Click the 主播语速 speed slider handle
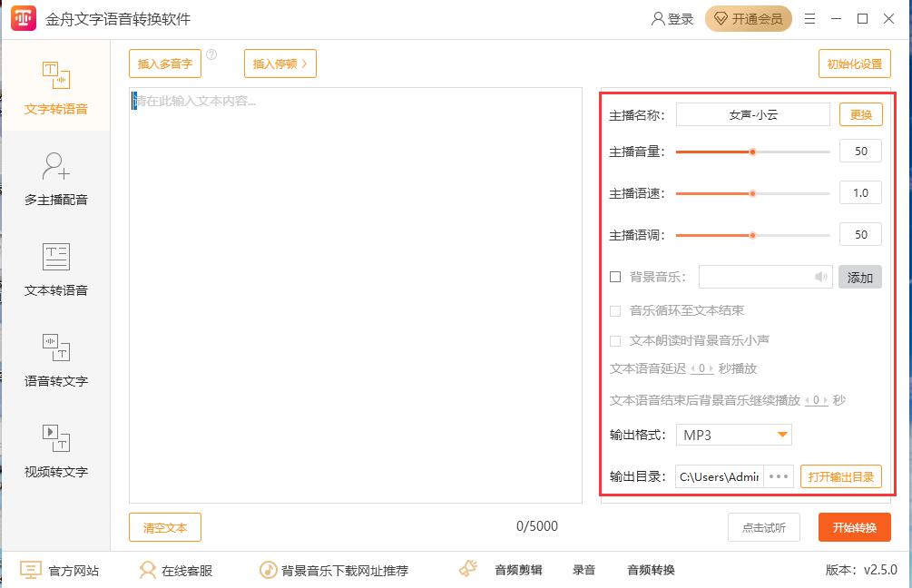912x588 pixels. pyautogui.click(x=752, y=193)
